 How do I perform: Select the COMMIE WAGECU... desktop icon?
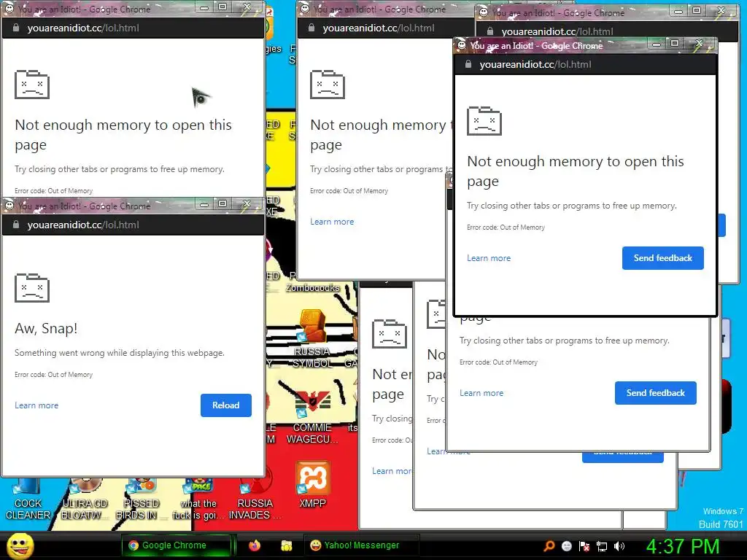pos(312,418)
